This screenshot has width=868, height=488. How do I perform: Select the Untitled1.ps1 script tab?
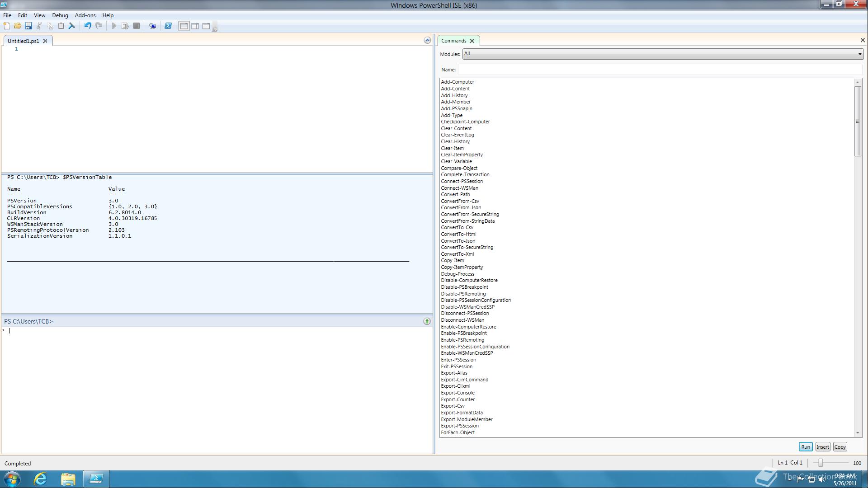pyautogui.click(x=24, y=41)
